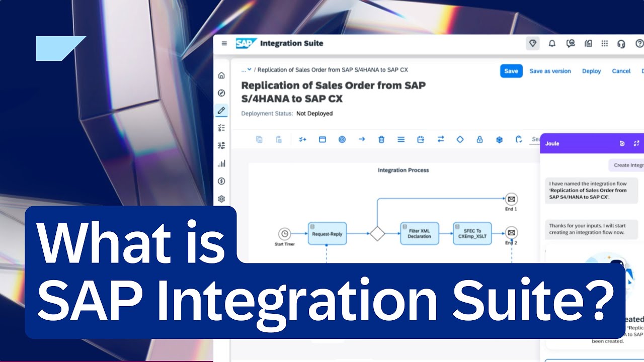Open the Monitor bar chart in the sidebar
The width and height of the screenshot is (644, 362).
tap(221, 163)
